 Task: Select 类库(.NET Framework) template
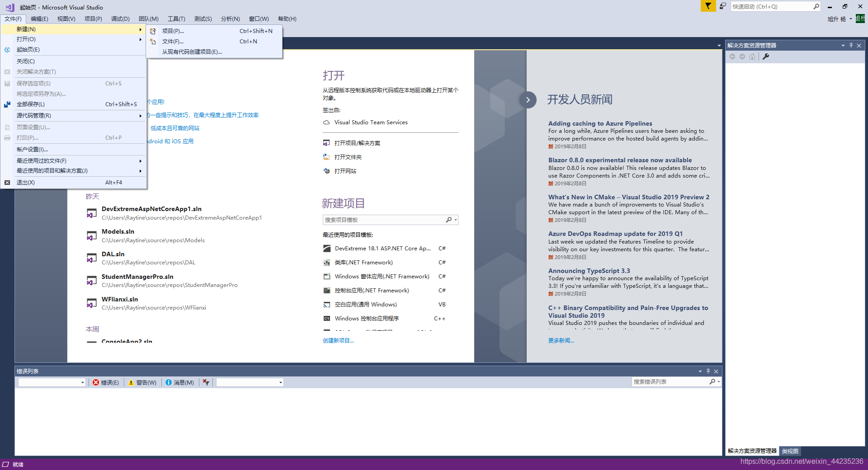coord(384,263)
